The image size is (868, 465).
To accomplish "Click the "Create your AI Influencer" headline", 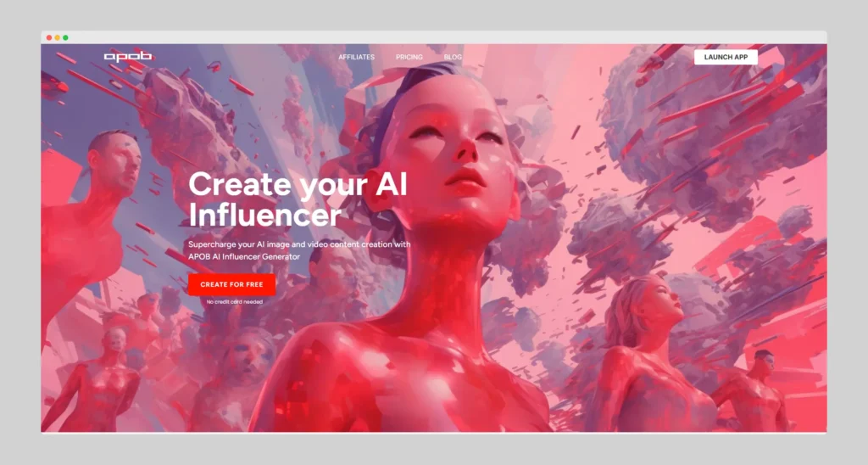I will [298, 199].
